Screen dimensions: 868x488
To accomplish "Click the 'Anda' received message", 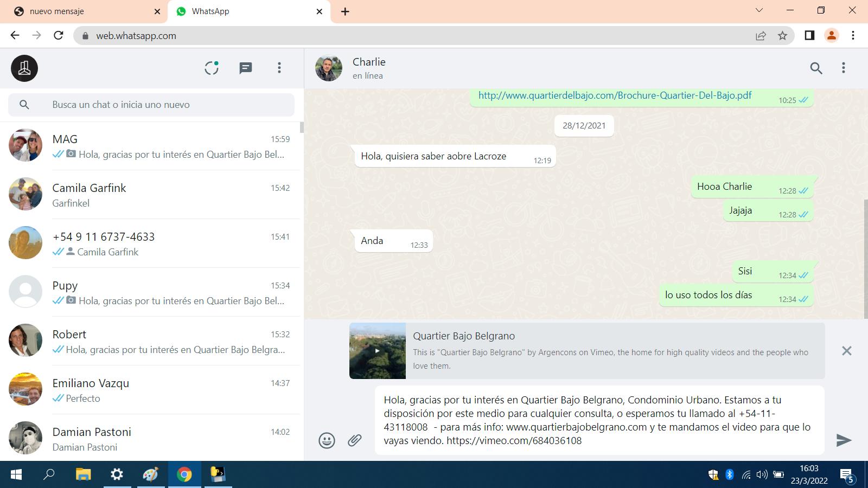I will [x=394, y=241].
